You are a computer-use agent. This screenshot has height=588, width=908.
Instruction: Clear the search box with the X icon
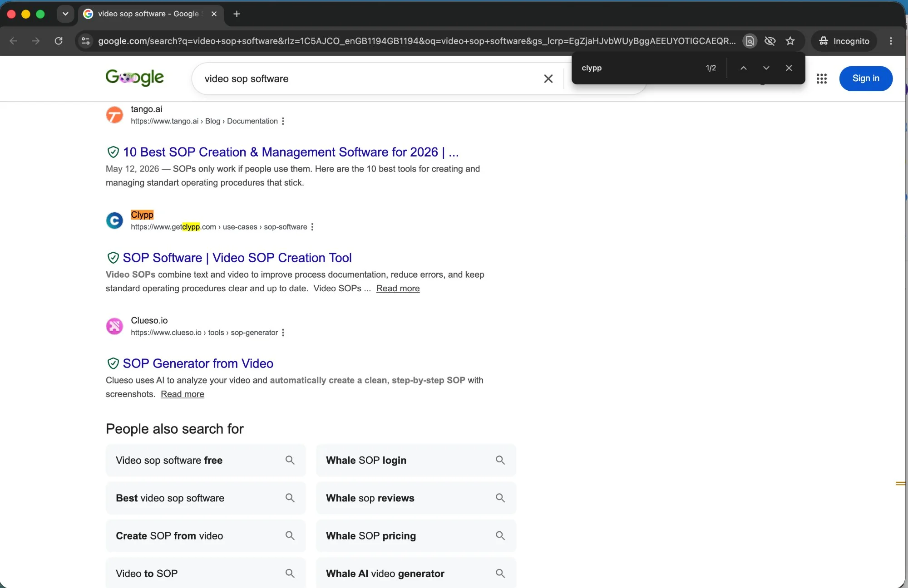tap(548, 78)
